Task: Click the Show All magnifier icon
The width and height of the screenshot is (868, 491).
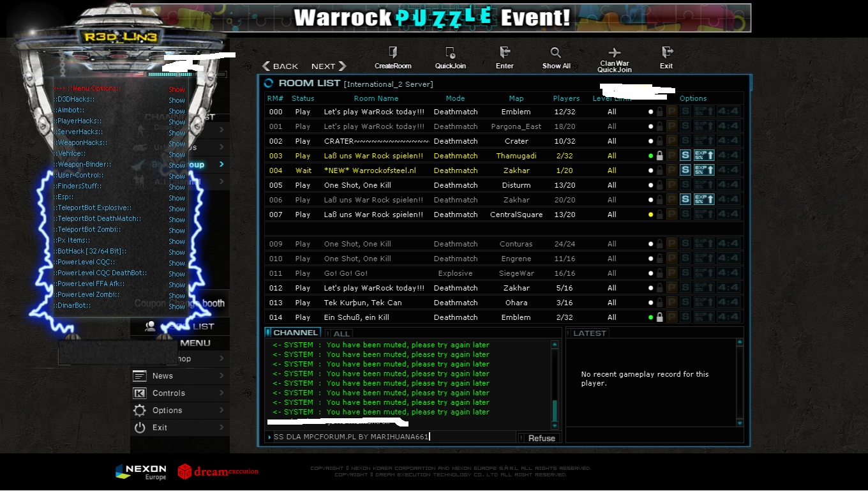Action: click(556, 52)
